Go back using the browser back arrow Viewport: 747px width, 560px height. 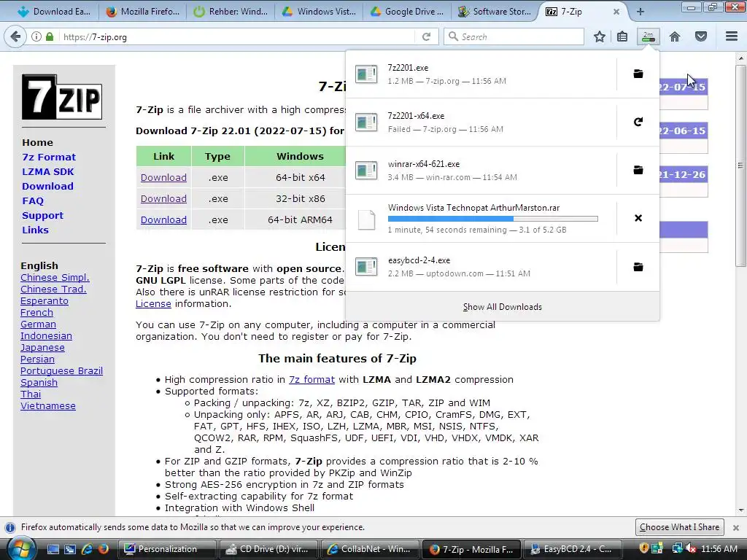pyautogui.click(x=15, y=36)
